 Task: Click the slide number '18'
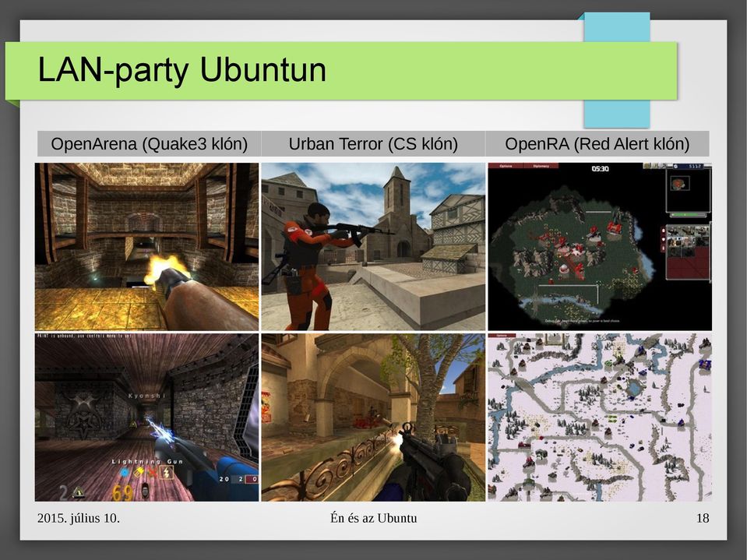pyautogui.click(x=703, y=518)
